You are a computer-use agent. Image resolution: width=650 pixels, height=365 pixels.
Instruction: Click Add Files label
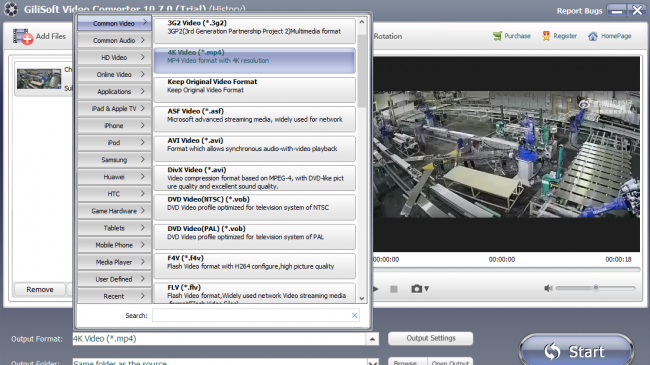tap(51, 36)
